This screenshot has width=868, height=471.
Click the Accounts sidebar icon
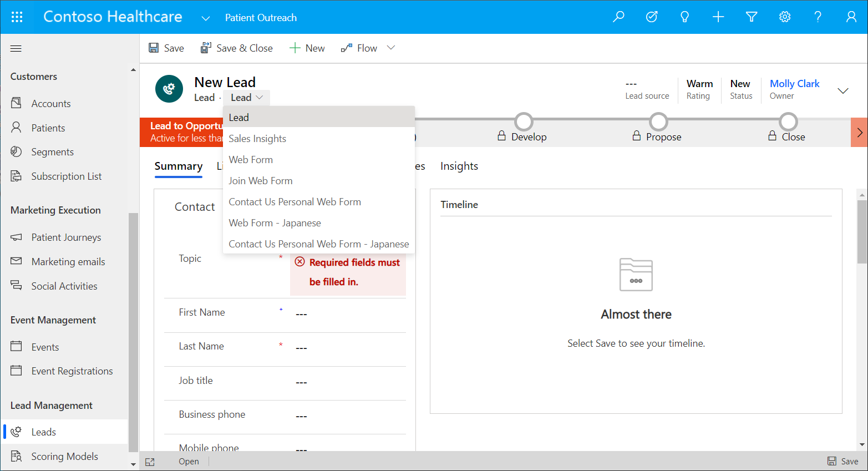pyautogui.click(x=17, y=103)
